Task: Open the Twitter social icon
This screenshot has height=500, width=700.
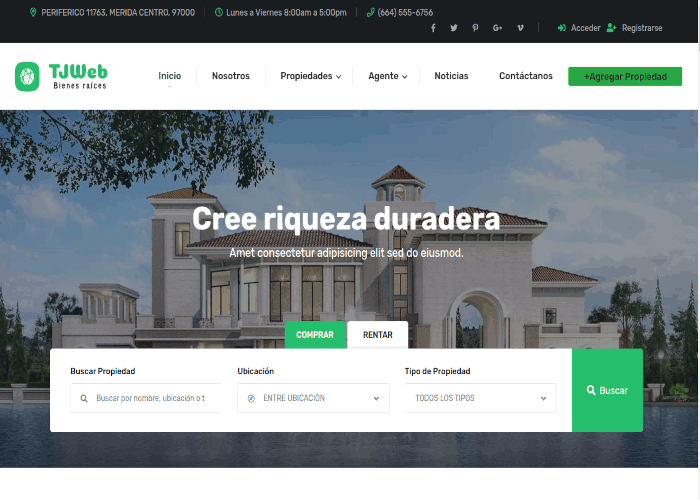Action: [x=454, y=28]
